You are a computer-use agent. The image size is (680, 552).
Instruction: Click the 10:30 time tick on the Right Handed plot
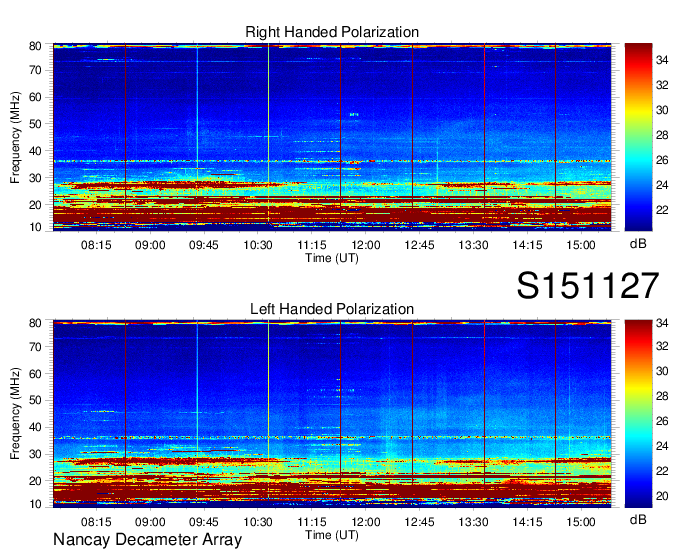point(258,245)
